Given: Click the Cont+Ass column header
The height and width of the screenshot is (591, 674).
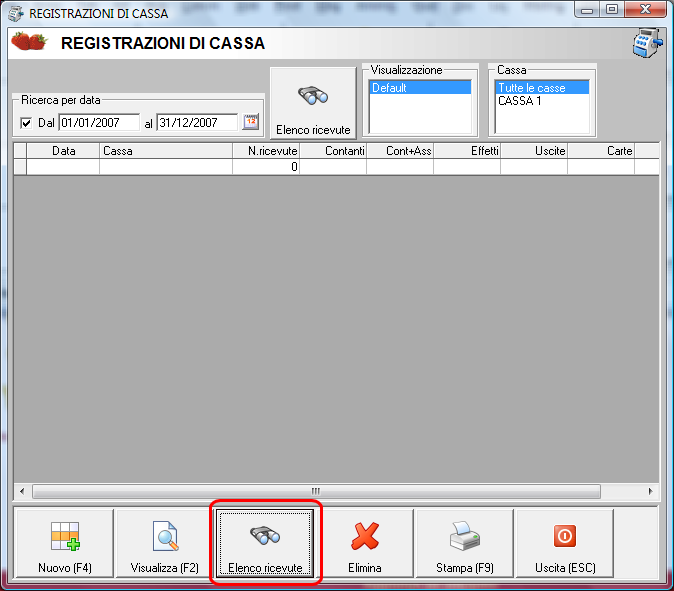Looking at the screenshot, I should (400, 151).
